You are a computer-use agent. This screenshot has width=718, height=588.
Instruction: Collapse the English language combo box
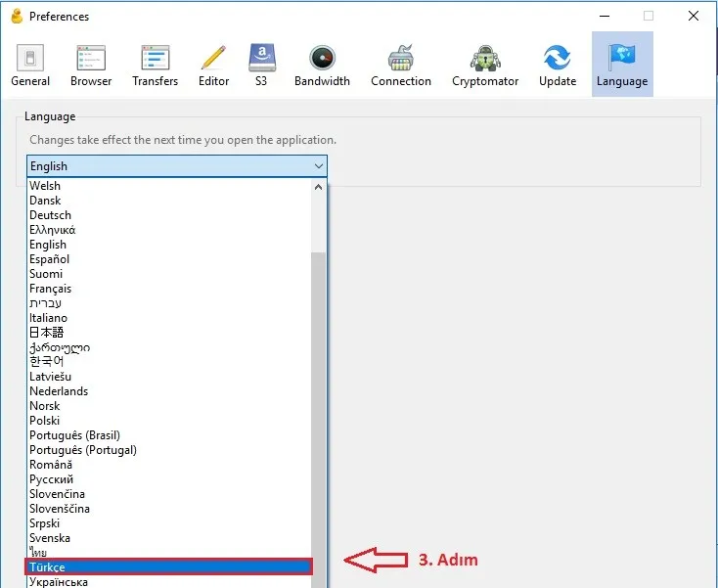(x=177, y=165)
